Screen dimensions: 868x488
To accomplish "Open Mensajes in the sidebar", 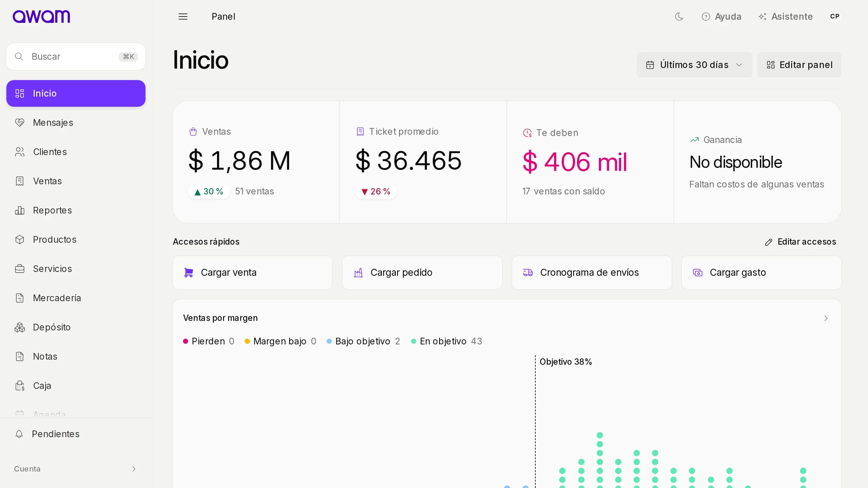I will click(x=76, y=123).
